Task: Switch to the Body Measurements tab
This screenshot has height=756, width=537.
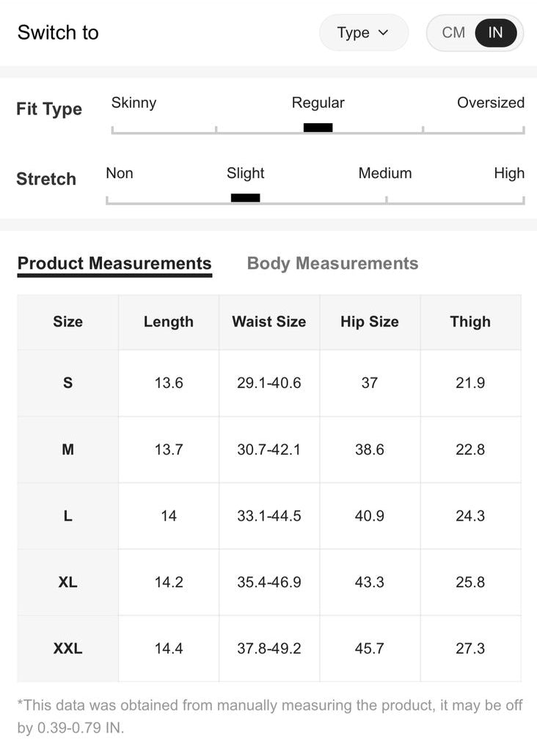Action: click(332, 264)
